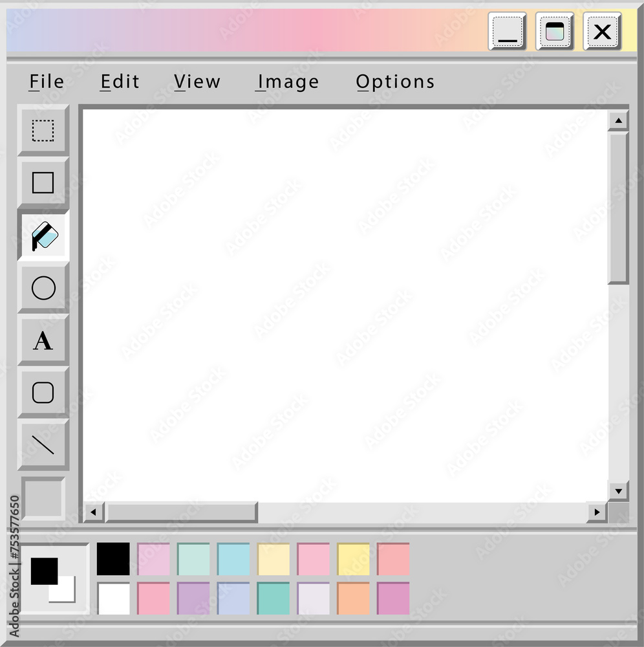
Task: Click the vertical scrollbar up arrow
Action: 618,120
